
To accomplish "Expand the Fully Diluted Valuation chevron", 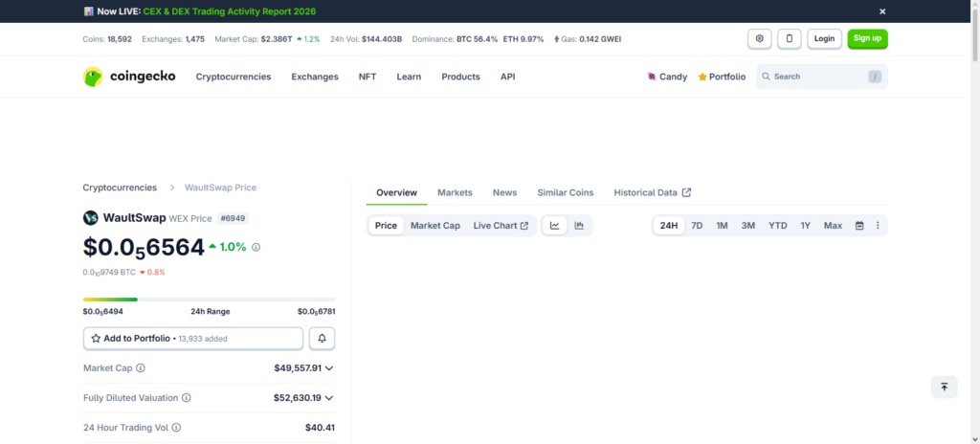I will point(329,398).
